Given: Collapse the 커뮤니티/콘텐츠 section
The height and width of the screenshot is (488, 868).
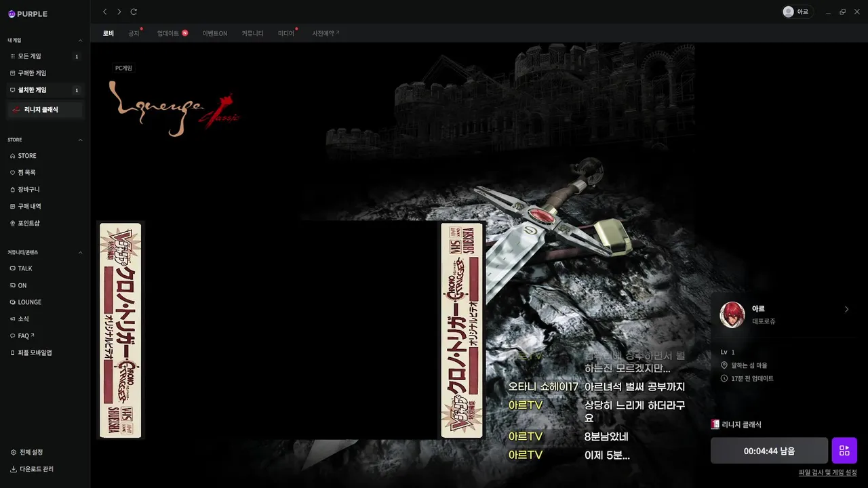Looking at the screenshot, I should [x=80, y=252].
